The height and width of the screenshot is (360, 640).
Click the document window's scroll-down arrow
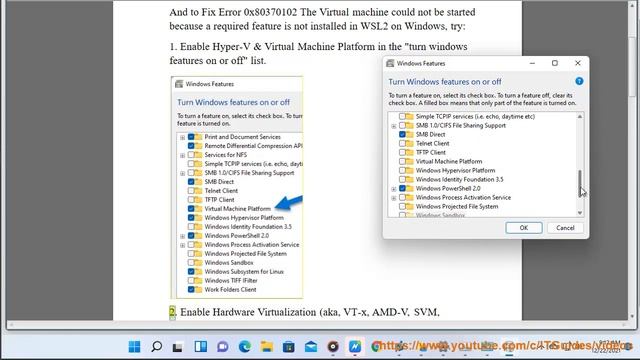tap(632, 316)
